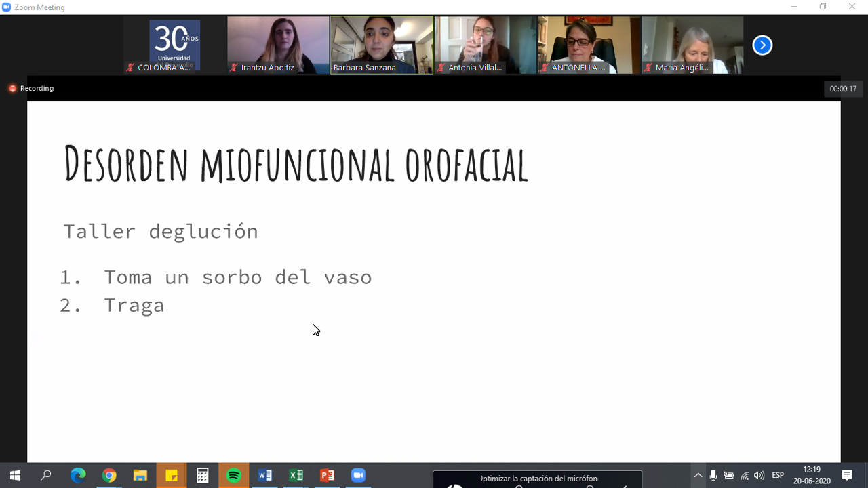Show next participants with the blue arrow

coord(762,45)
